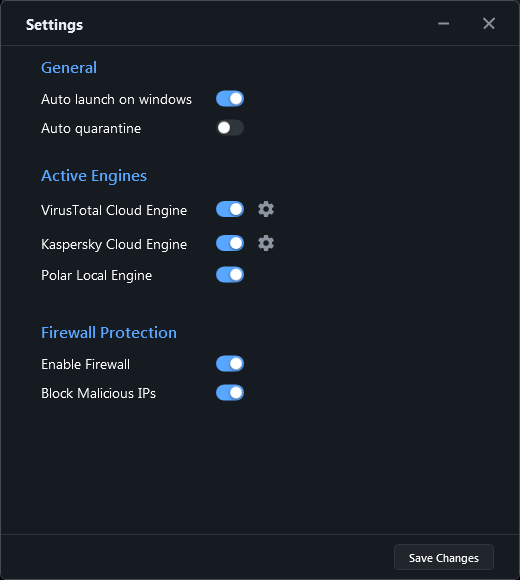The height and width of the screenshot is (580, 520).
Task: Turn off VirusTotal Cloud Engine toggle
Action: pyautogui.click(x=230, y=209)
